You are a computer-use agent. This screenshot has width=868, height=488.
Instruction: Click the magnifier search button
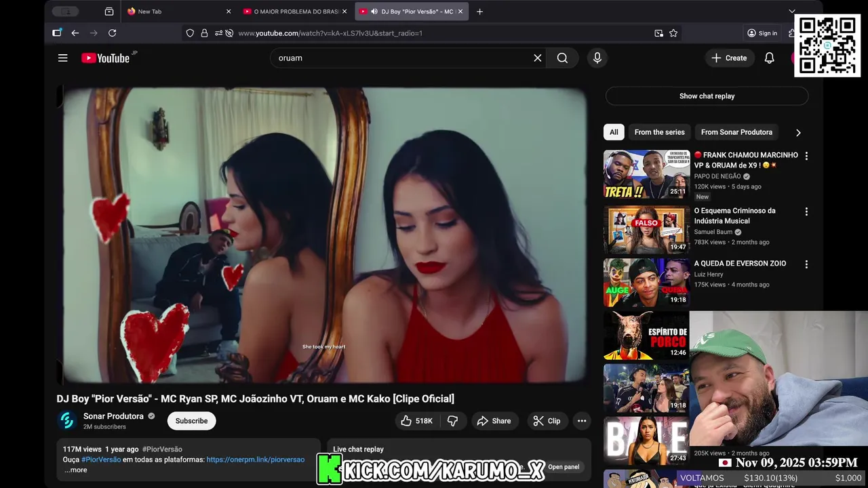tap(562, 58)
